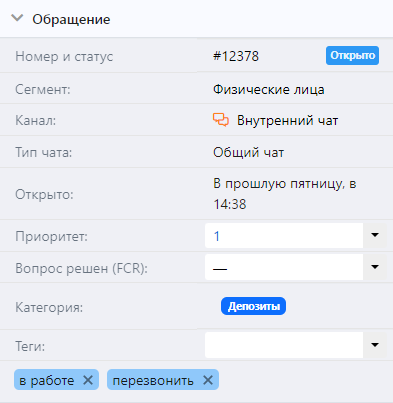The width and height of the screenshot is (393, 403).
Task: Click the Обращение section header title
Action: tap(71, 19)
